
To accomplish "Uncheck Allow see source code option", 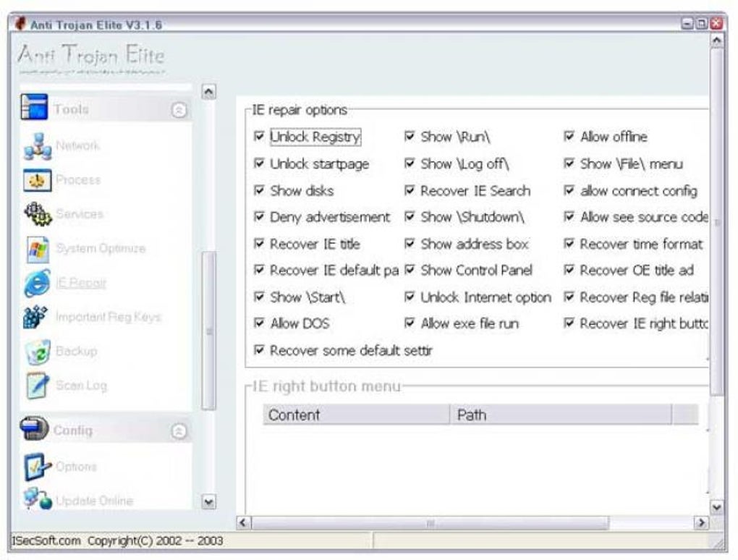I will [x=569, y=216].
